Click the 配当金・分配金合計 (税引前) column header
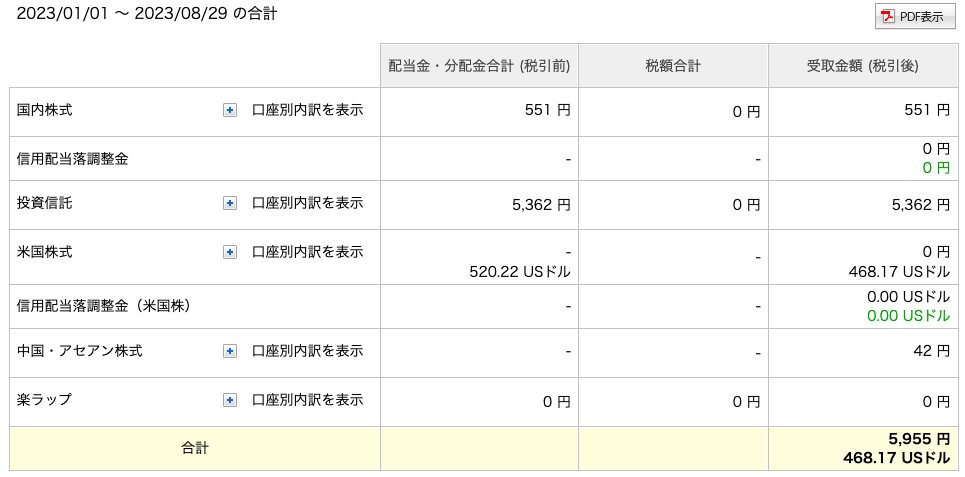The width and height of the screenshot is (965, 477). coord(479,66)
